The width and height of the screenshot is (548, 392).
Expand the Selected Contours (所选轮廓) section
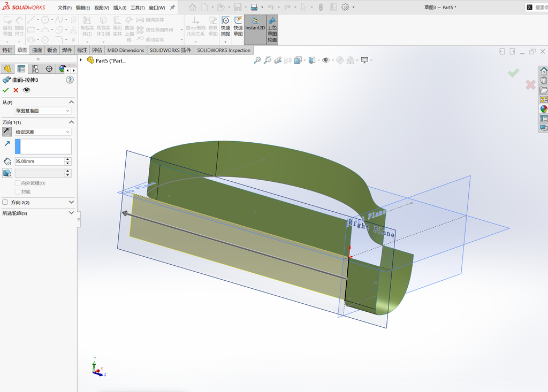(71, 213)
